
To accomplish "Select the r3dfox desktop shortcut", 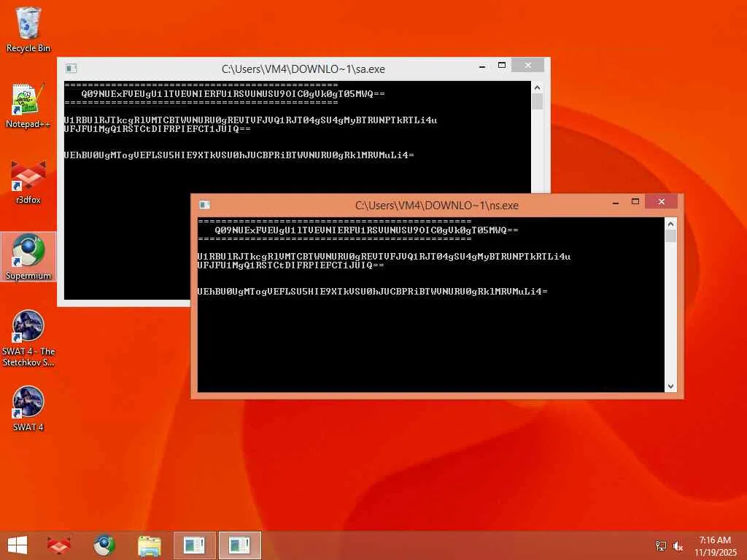I will click(x=28, y=182).
